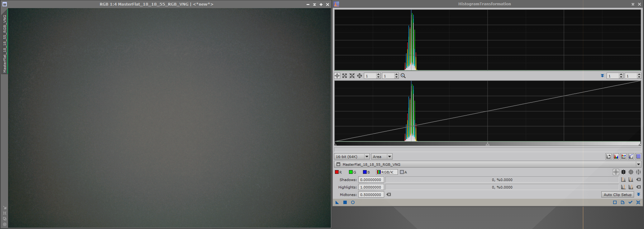Click first auto clip icon in Shadows row
Image resolution: width=644 pixels, height=229 pixels.
pyautogui.click(x=623, y=179)
